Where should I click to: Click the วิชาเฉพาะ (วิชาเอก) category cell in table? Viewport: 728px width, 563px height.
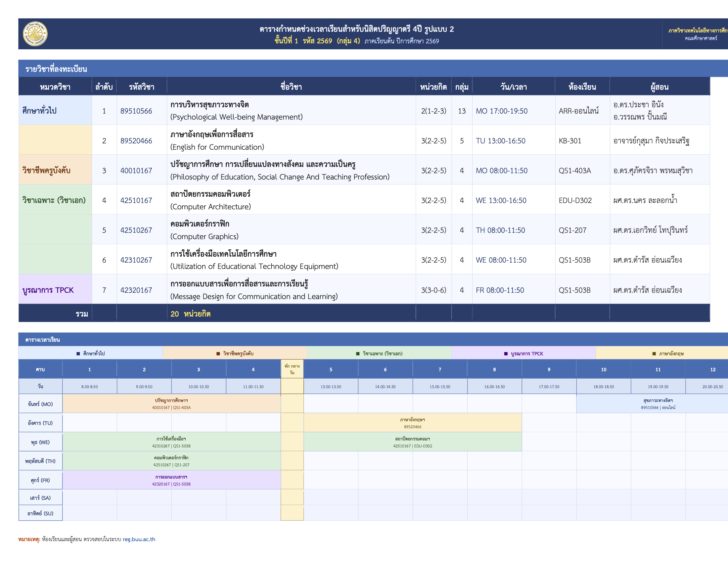55,199
